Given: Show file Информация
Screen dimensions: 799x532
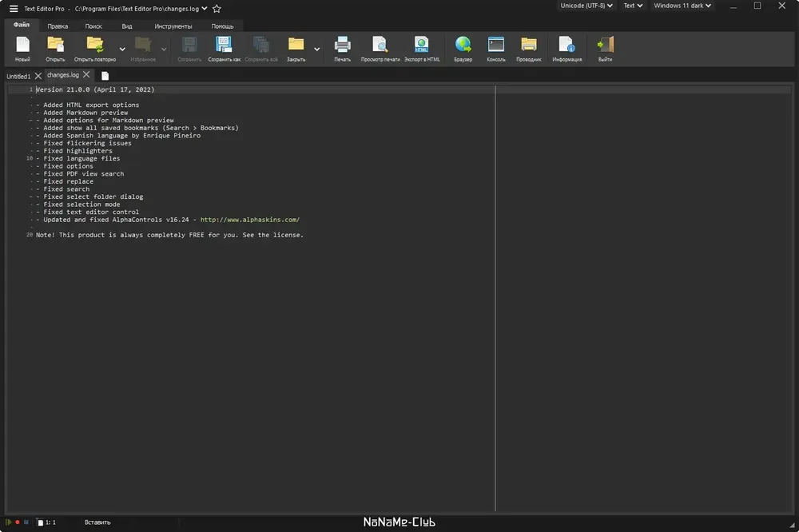Looking at the screenshot, I should tap(566, 49).
